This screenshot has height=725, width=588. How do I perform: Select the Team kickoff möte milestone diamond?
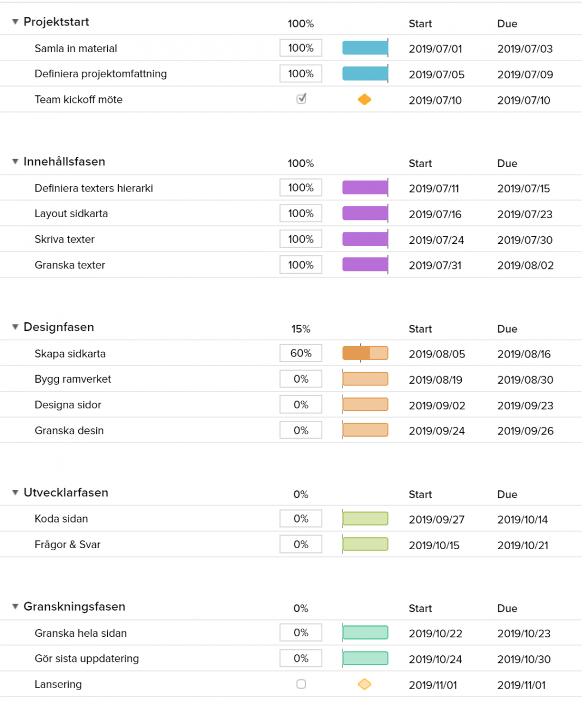click(365, 100)
